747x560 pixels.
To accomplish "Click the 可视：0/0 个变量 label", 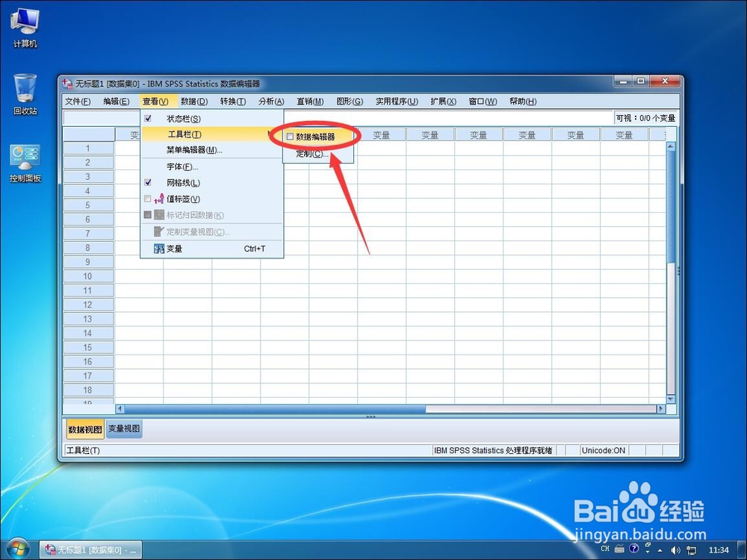I will click(x=645, y=118).
